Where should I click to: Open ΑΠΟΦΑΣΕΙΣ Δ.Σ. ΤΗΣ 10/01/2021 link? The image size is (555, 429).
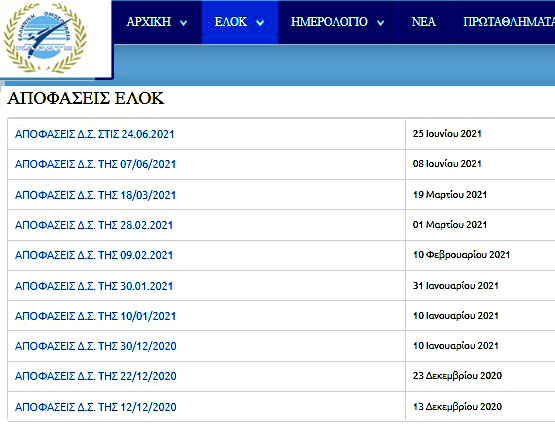[x=95, y=316]
